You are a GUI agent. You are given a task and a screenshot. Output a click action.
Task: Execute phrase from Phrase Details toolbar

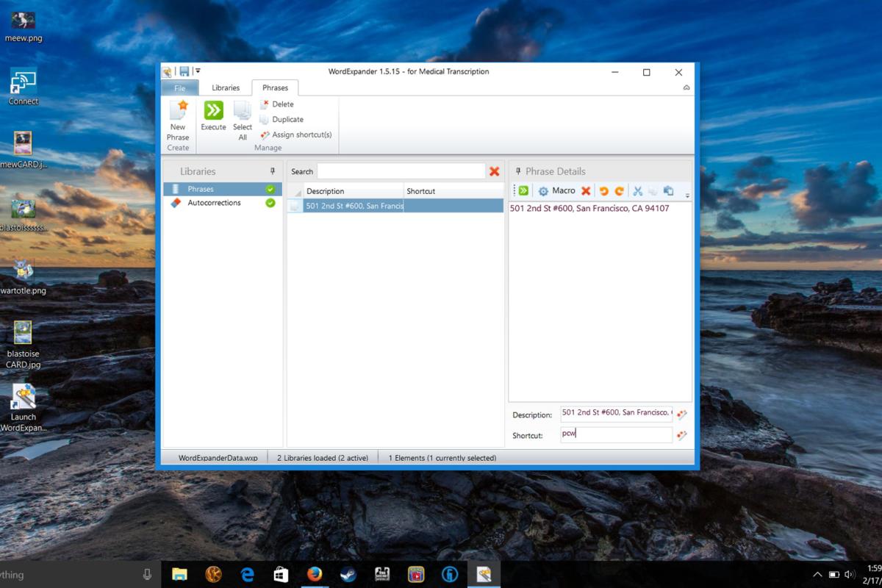[x=523, y=191]
